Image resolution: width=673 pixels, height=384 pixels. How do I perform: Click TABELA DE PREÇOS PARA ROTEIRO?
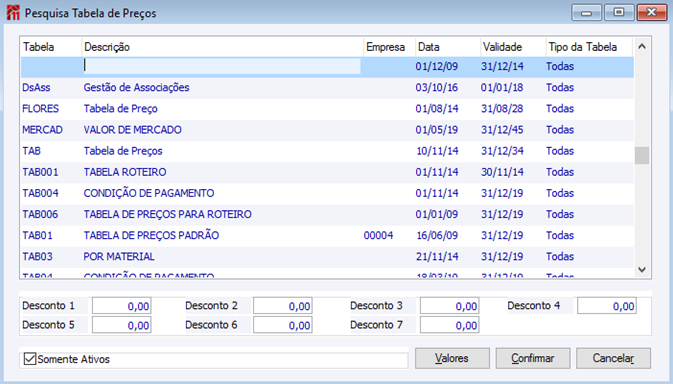click(x=167, y=214)
